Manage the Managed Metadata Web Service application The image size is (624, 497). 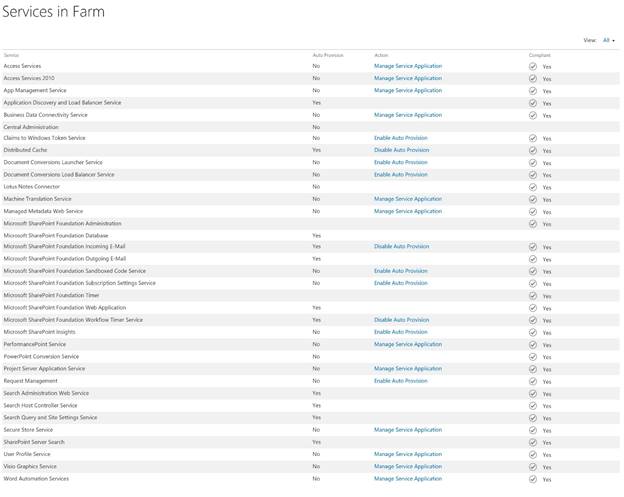pyautogui.click(x=407, y=211)
